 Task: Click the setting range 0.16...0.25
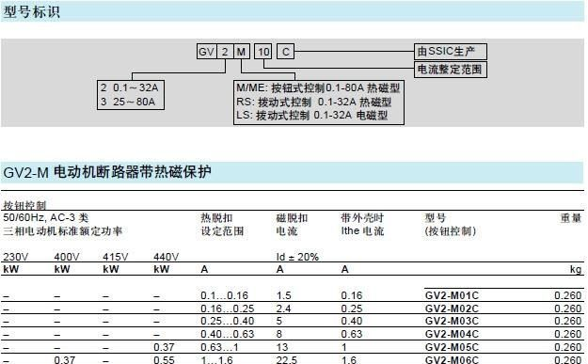[228, 309]
